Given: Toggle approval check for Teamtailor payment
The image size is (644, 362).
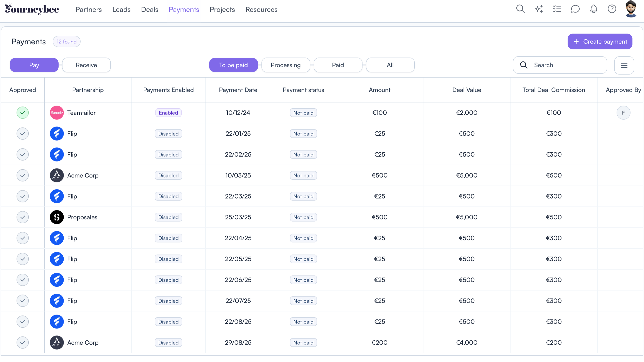Looking at the screenshot, I should tap(22, 113).
